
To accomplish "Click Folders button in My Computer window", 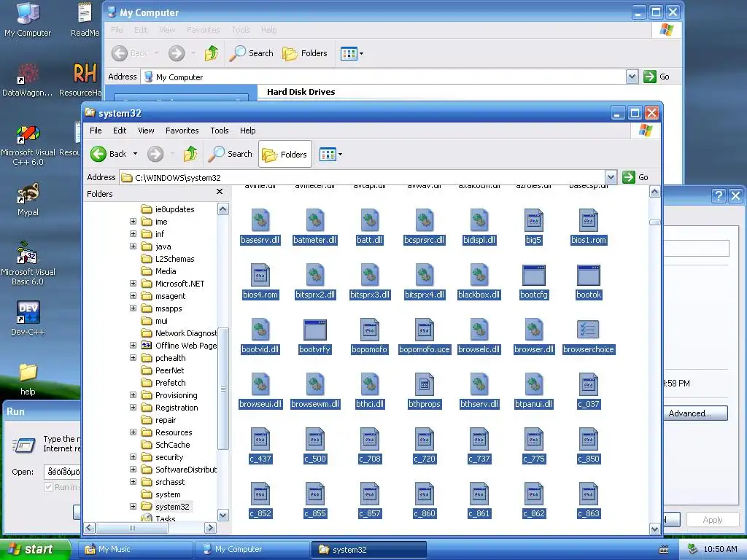I will [305, 53].
